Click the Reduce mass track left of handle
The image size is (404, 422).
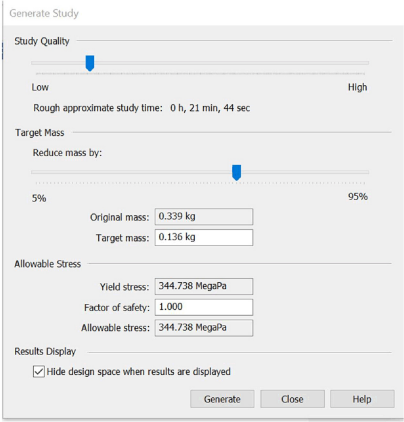(x=132, y=172)
